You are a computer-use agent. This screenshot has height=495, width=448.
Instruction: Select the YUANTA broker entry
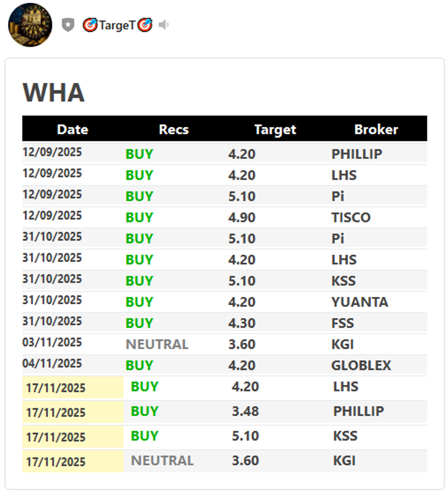pyautogui.click(x=359, y=302)
